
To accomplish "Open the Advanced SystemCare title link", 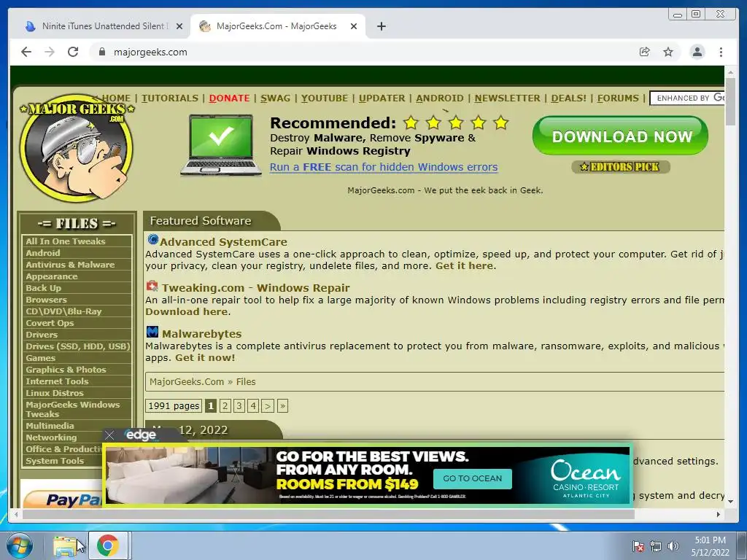I will [223, 242].
